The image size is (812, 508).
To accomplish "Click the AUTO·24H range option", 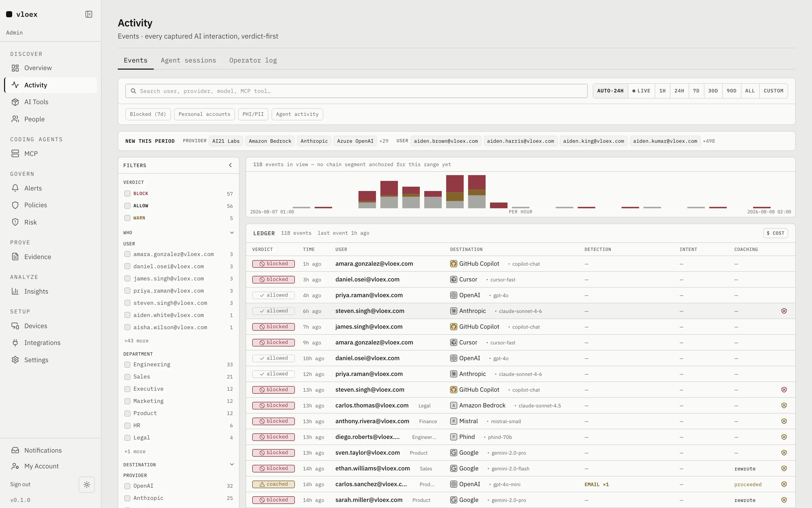I will (610, 91).
